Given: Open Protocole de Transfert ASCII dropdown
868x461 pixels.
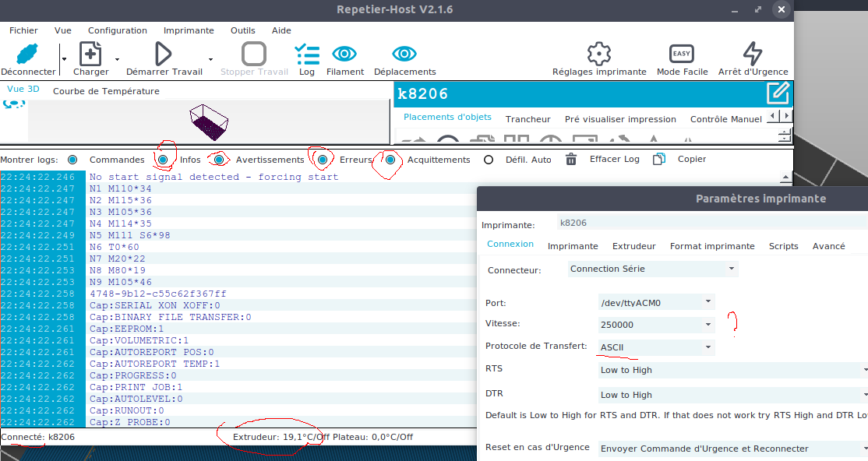Looking at the screenshot, I should (x=657, y=347).
